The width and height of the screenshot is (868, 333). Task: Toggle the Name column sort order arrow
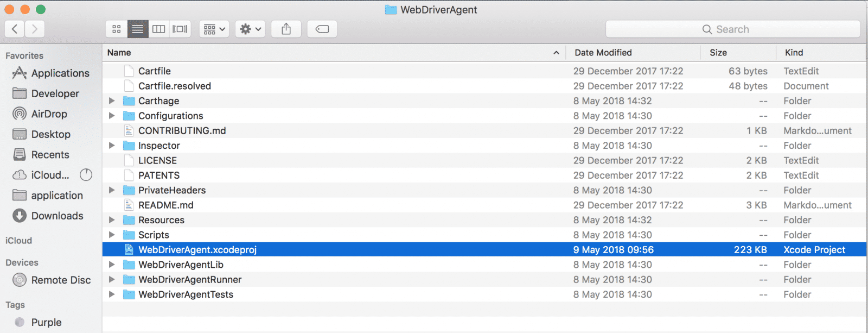(x=556, y=53)
